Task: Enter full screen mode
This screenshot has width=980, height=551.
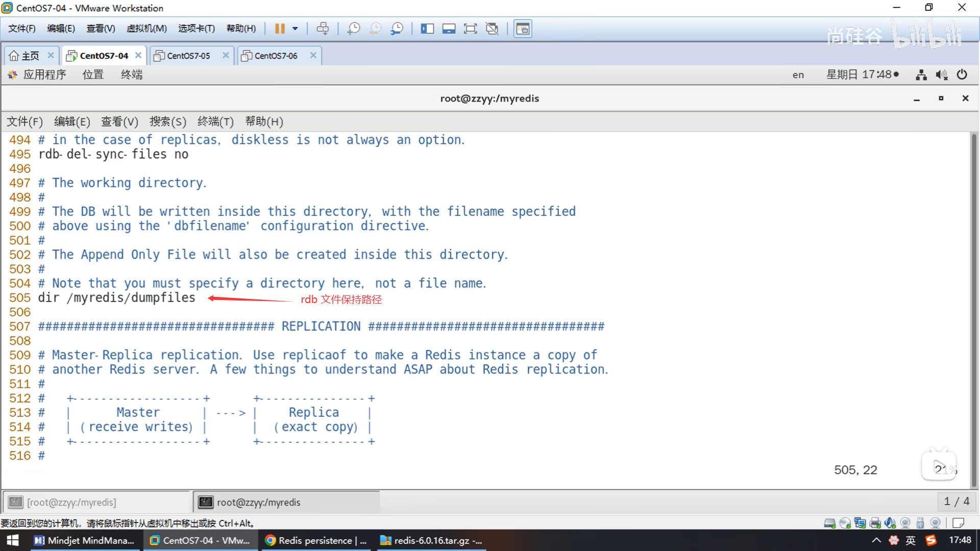Action: pos(470,29)
